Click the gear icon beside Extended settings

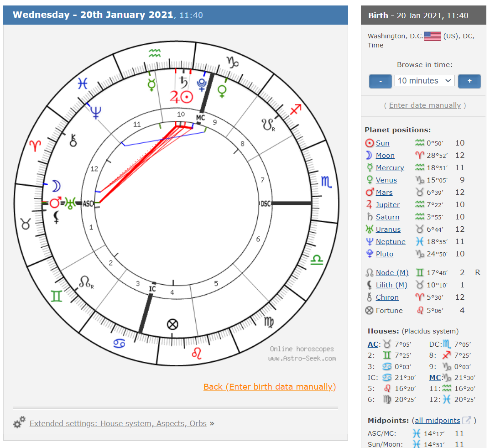click(x=19, y=422)
